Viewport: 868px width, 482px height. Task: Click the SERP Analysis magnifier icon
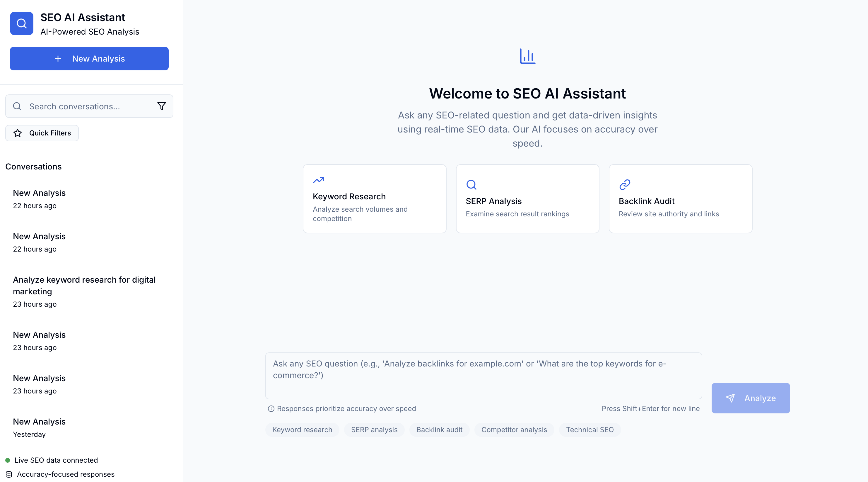point(471,184)
